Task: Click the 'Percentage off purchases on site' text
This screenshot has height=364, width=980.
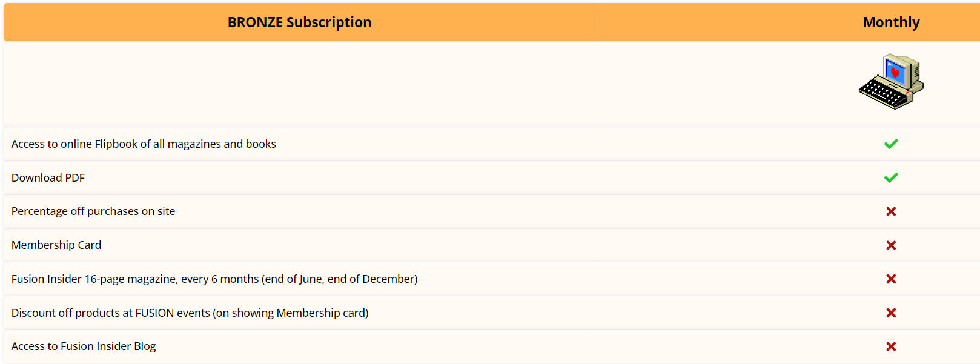Action: [x=93, y=211]
